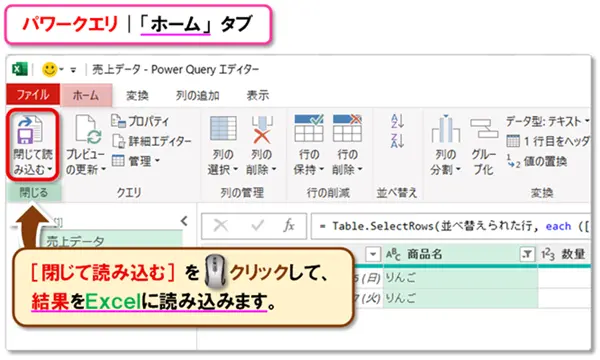Expand the プレビューの更新 dropdown arrow
This screenshot has height=360, width=600.
(x=103, y=169)
